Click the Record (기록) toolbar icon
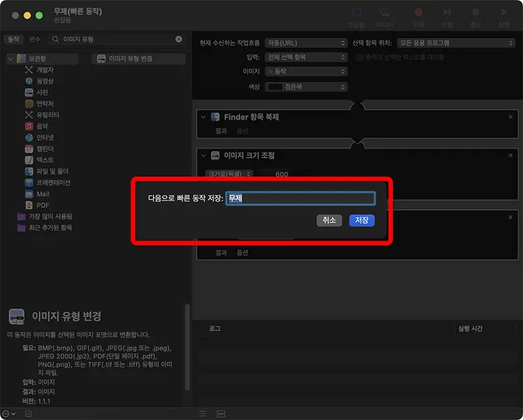523x420 pixels. [x=419, y=12]
